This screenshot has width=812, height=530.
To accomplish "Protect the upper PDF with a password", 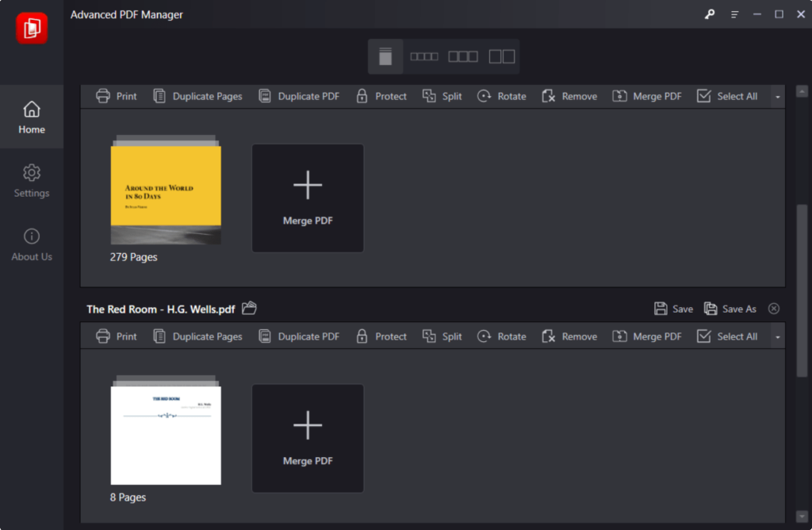I will 381,96.
